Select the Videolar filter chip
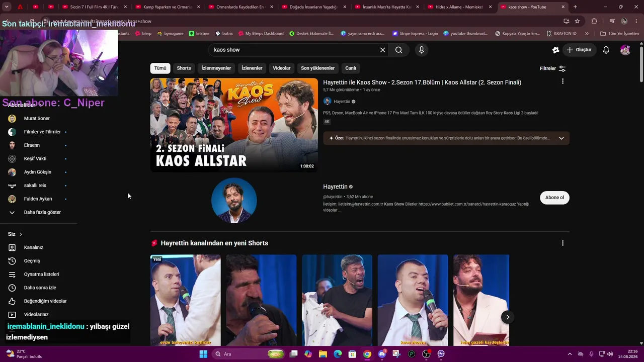The width and height of the screenshot is (644, 362). (x=282, y=68)
